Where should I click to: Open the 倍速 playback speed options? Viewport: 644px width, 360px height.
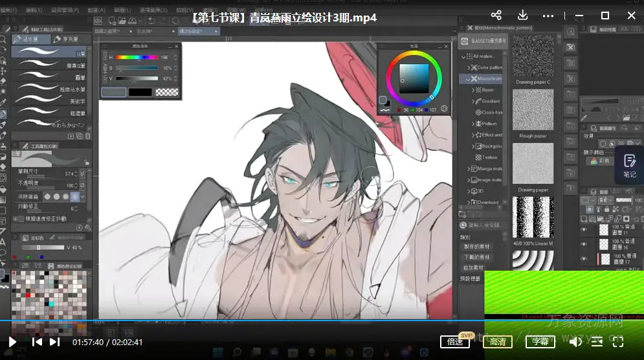click(454, 342)
